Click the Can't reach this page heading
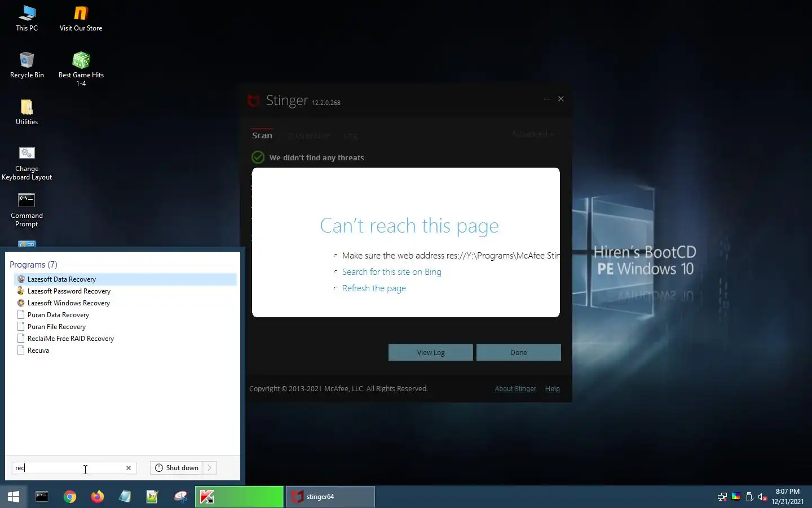Screen dimensions: 812x508 pyautogui.click(x=409, y=226)
